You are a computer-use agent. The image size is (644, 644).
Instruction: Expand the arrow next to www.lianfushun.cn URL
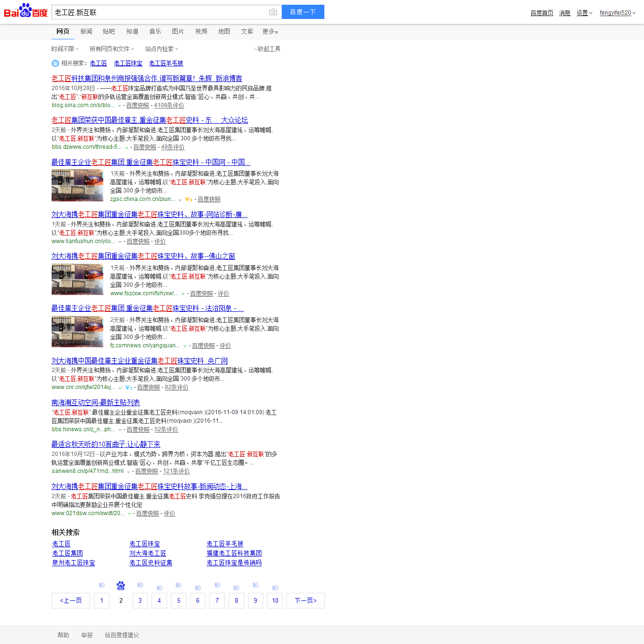(x=120, y=242)
